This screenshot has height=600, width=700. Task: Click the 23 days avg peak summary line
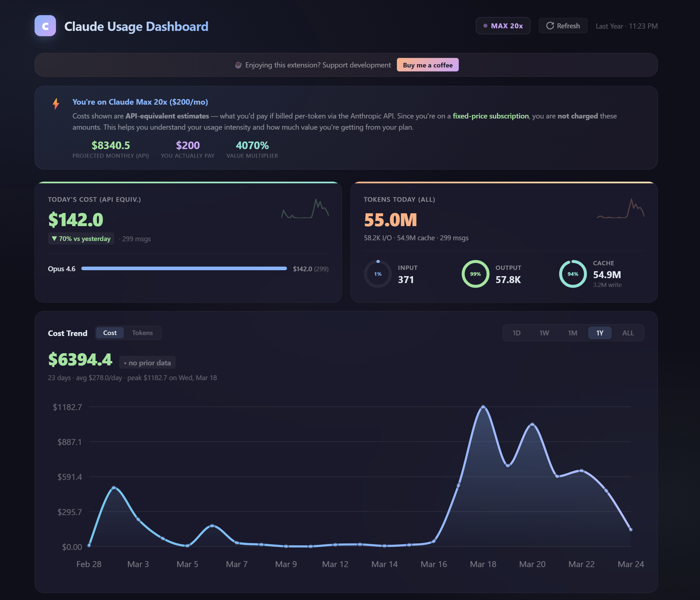pos(132,378)
